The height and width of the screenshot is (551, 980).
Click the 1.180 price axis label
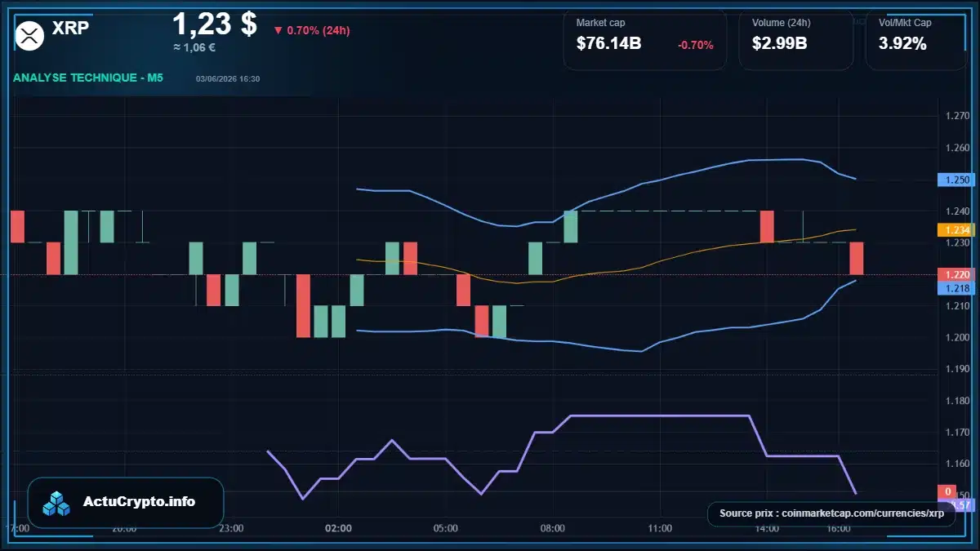[x=956, y=401]
